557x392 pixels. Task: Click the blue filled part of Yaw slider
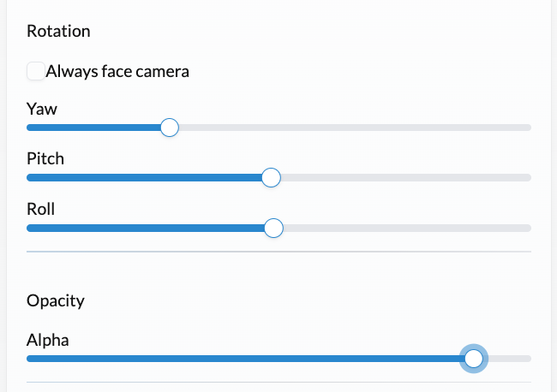(x=93, y=128)
